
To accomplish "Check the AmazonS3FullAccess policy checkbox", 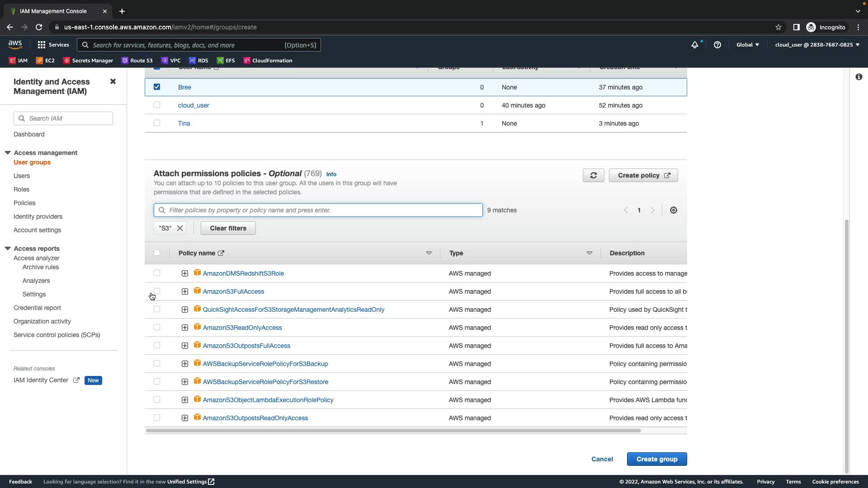I will click(x=157, y=291).
